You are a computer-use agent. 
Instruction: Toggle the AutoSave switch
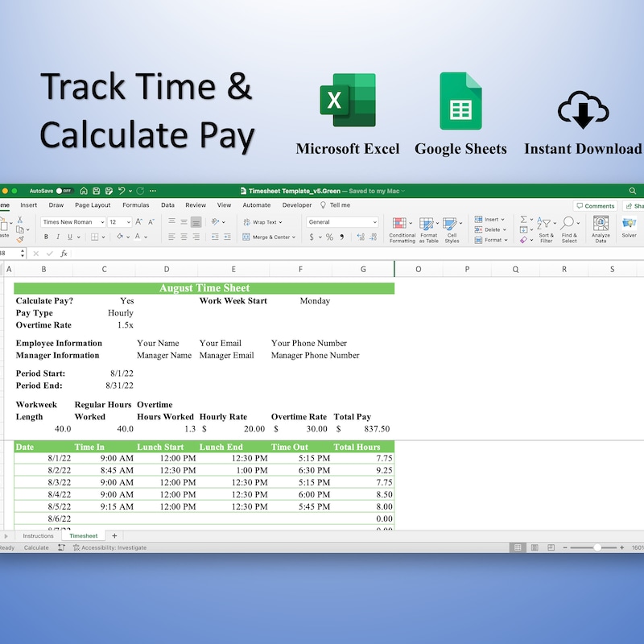click(64, 191)
